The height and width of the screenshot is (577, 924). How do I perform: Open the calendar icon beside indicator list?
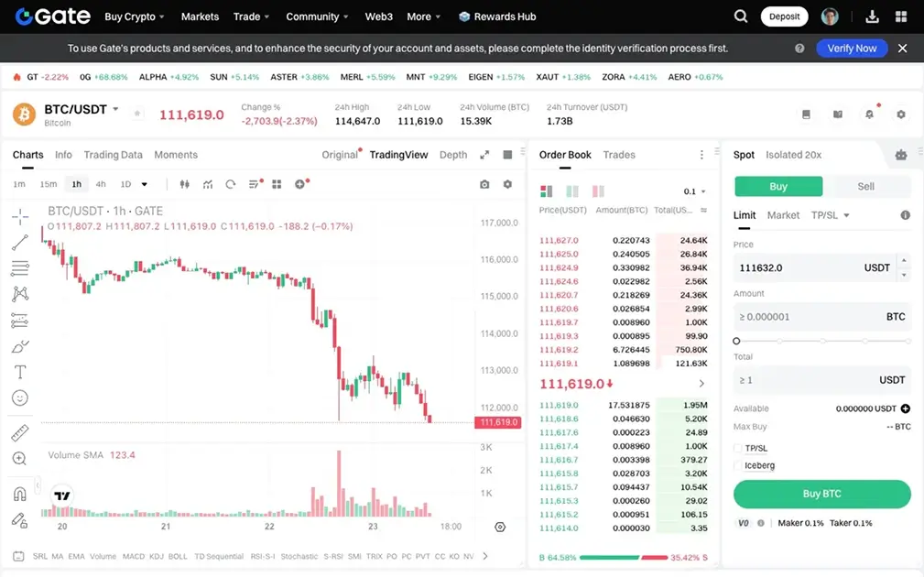18,556
